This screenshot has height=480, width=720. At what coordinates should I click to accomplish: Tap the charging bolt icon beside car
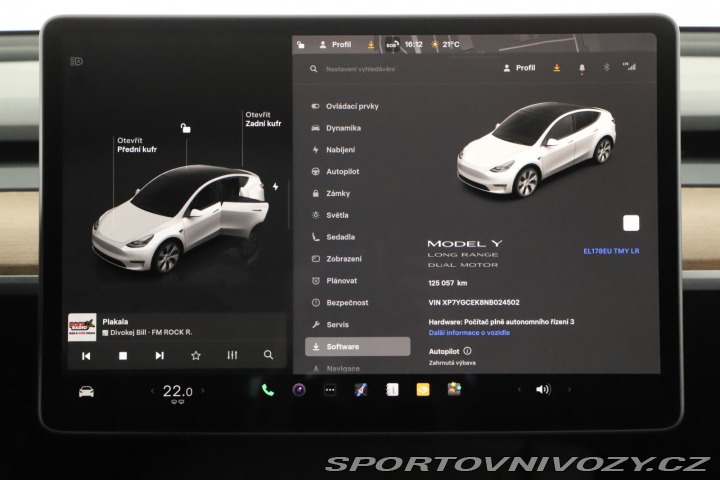point(275,186)
